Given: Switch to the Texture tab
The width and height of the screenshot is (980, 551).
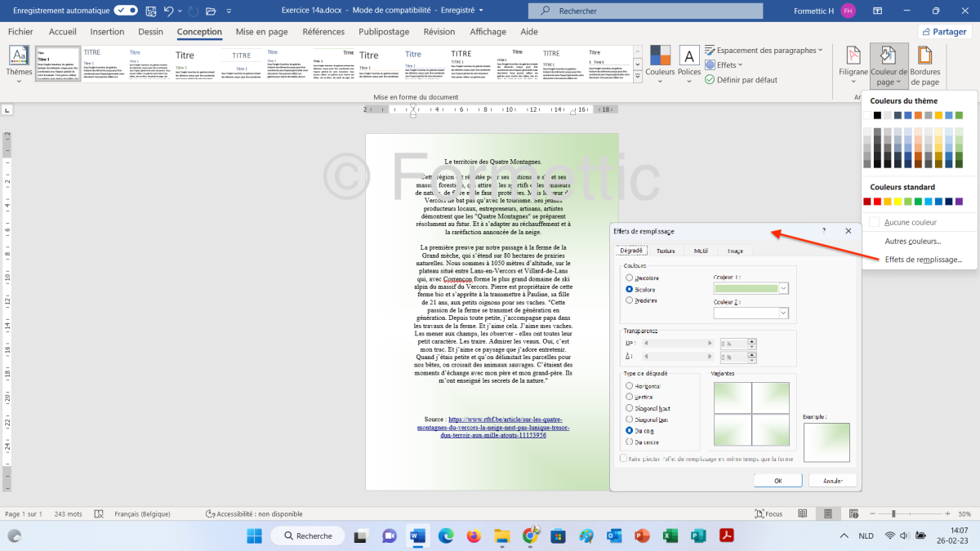Looking at the screenshot, I should [666, 251].
